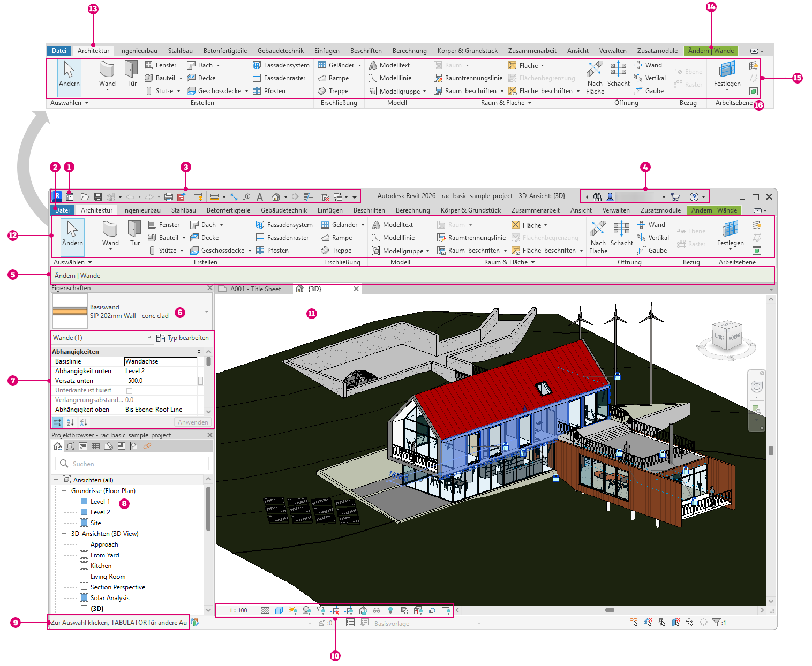Pick Fenster in the enlarged ribbon callout
This screenshot has width=812, height=666.
pos(161,65)
